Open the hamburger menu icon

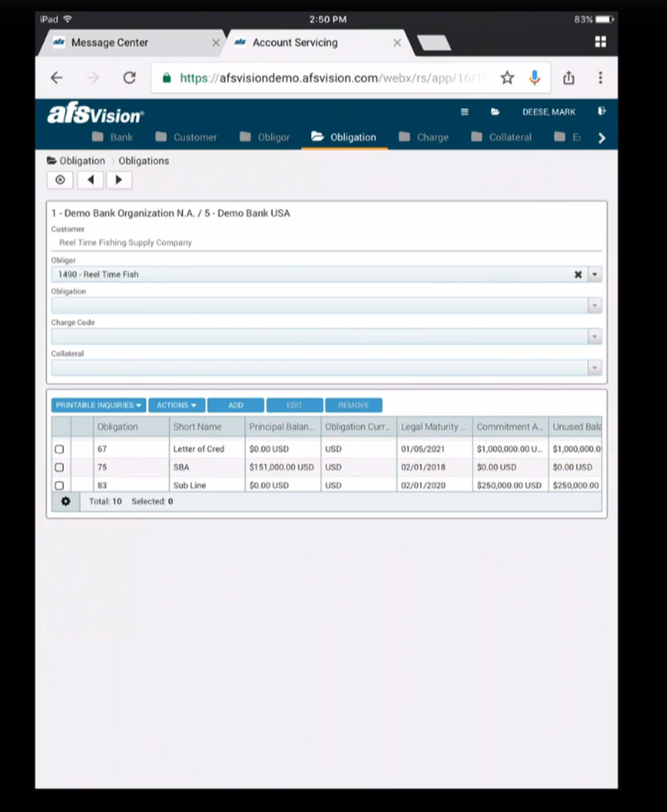464,112
